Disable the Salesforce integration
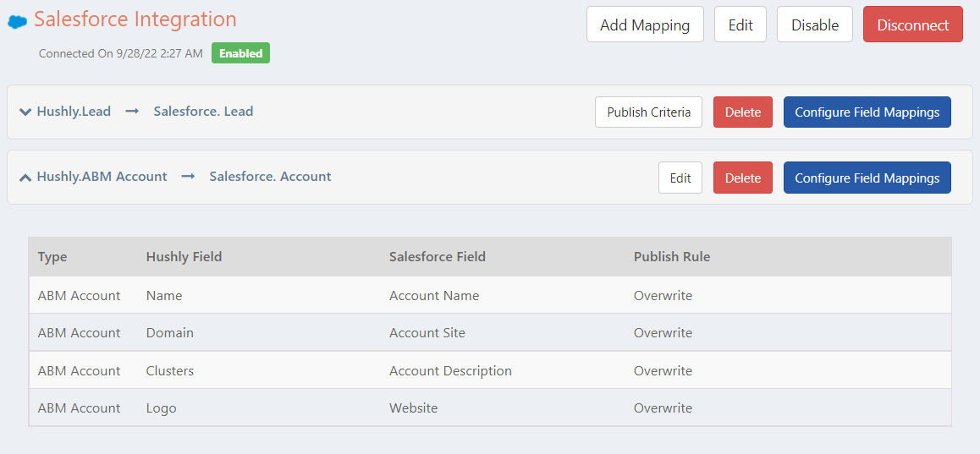Viewport: 980px width, 454px height. (x=815, y=25)
